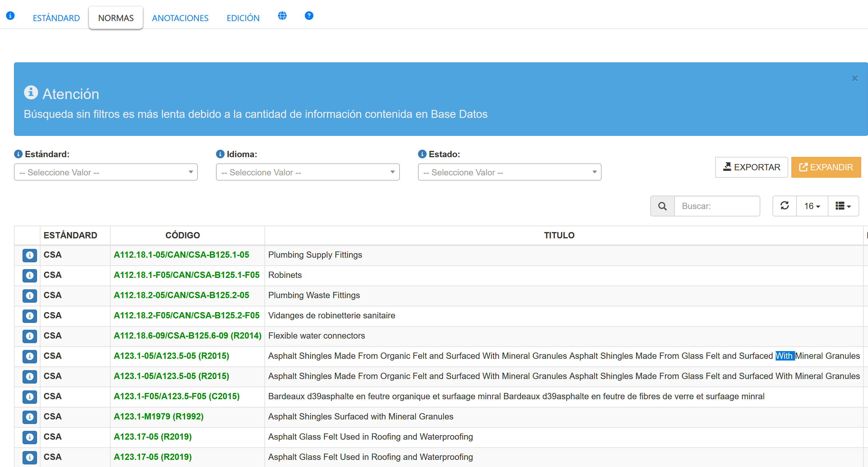The image size is (868, 467).
Task: Open code link A112.18.2-05/CAN/CSA-B125.2-05
Action: [x=181, y=295]
